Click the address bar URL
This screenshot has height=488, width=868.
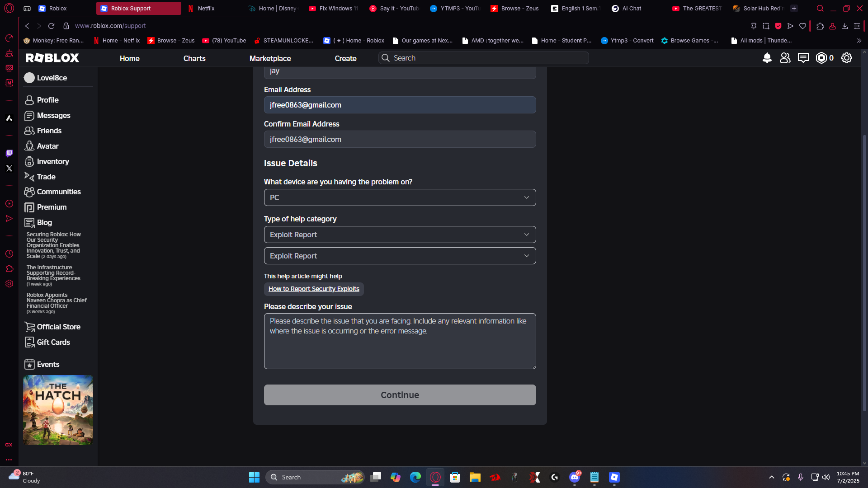(110, 26)
